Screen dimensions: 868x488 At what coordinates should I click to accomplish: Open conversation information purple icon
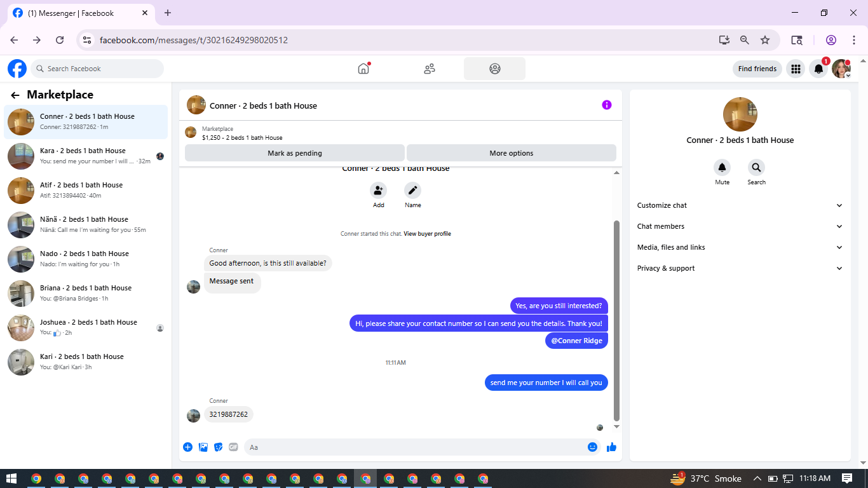(607, 105)
